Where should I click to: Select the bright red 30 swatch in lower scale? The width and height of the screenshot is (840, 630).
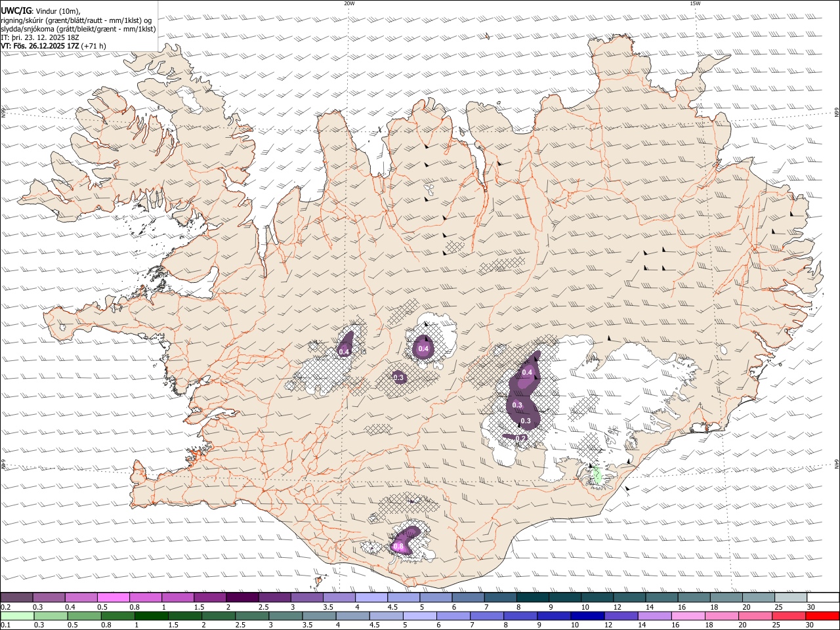tap(823, 616)
